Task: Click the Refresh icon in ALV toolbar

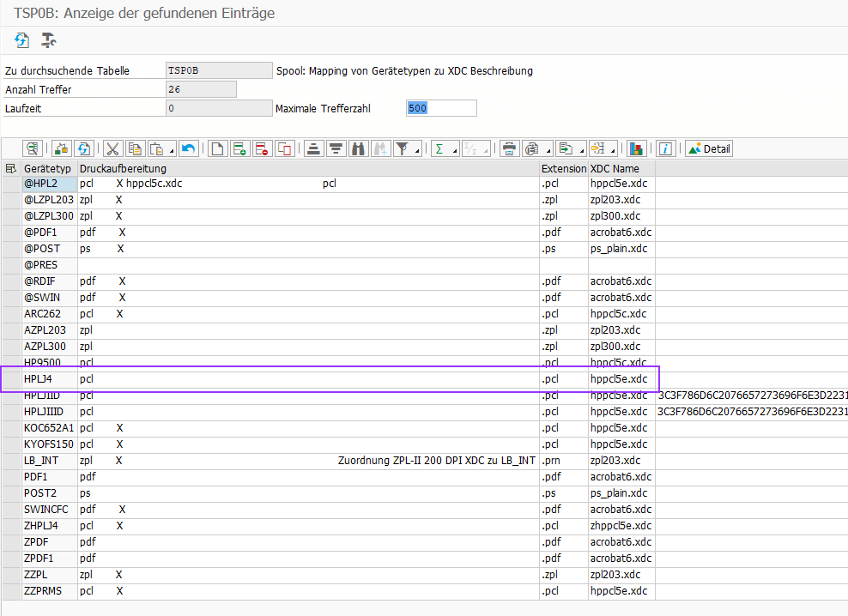Action: (84, 148)
